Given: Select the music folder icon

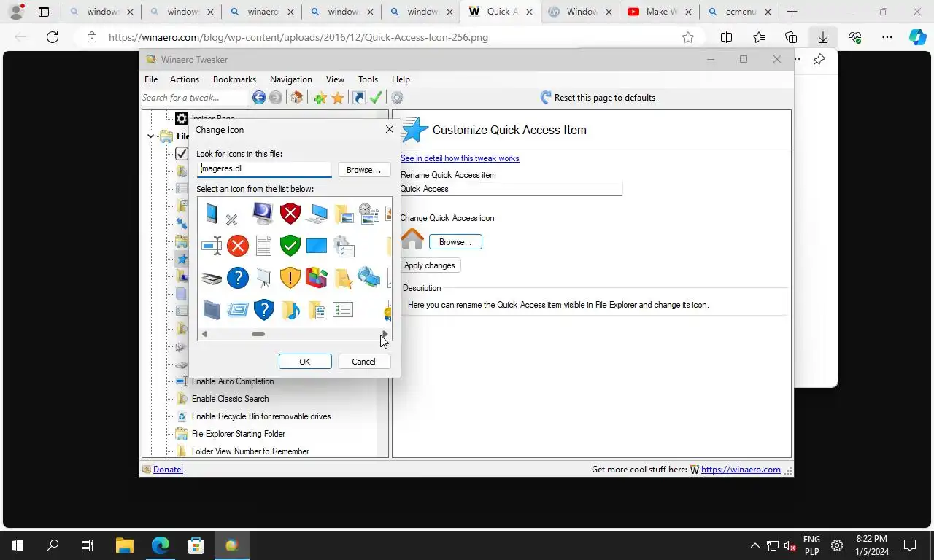Looking at the screenshot, I should (x=290, y=310).
